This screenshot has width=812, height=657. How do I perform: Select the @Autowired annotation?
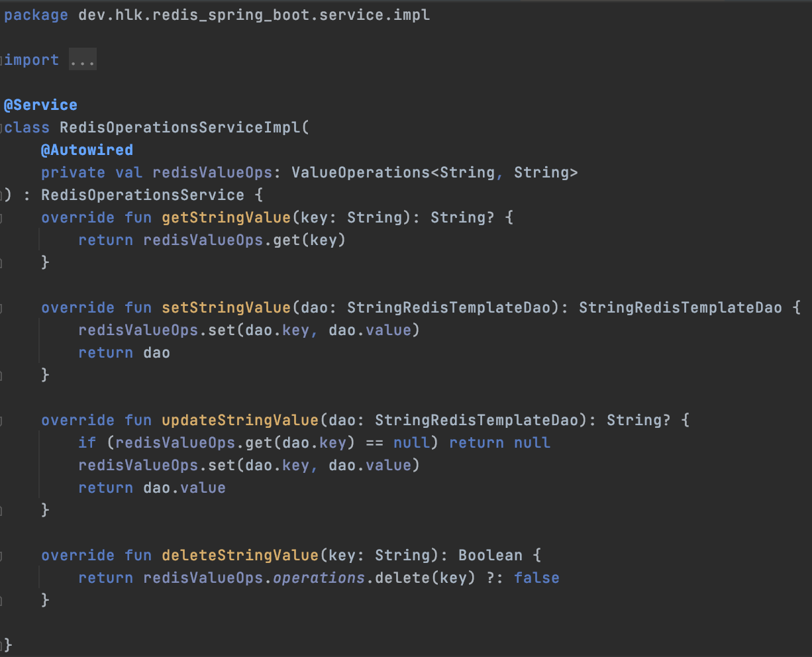(x=87, y=150)
